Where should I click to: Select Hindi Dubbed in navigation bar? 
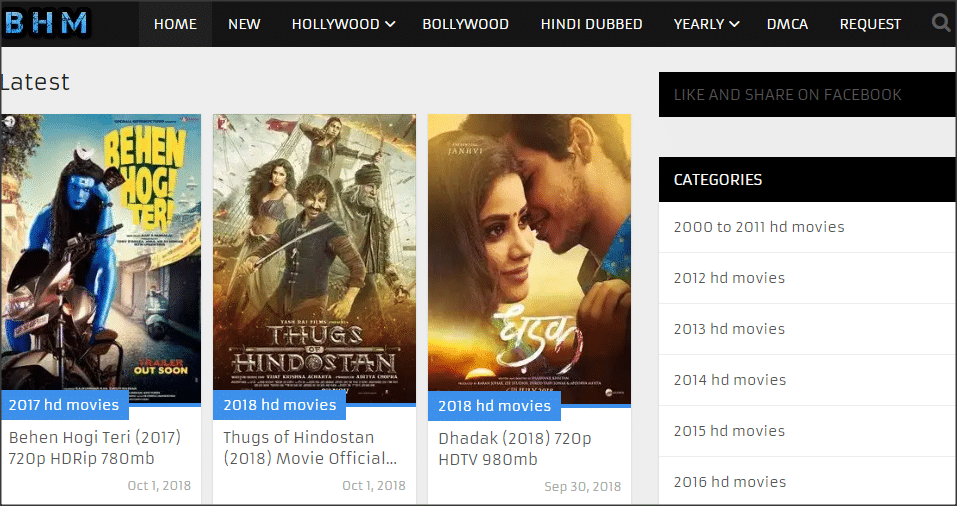(x=591, y=24)
